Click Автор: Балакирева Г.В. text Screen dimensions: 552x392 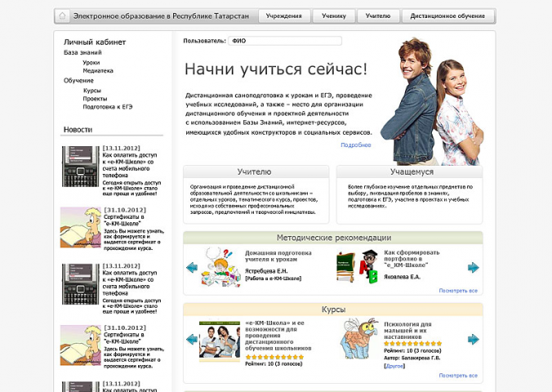(x=412, y=358)
